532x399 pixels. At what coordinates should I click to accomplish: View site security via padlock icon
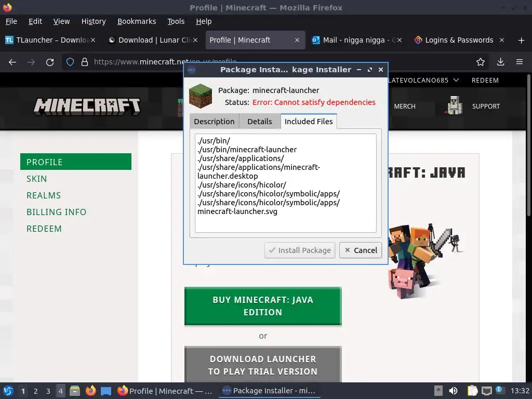click(85, 62)
